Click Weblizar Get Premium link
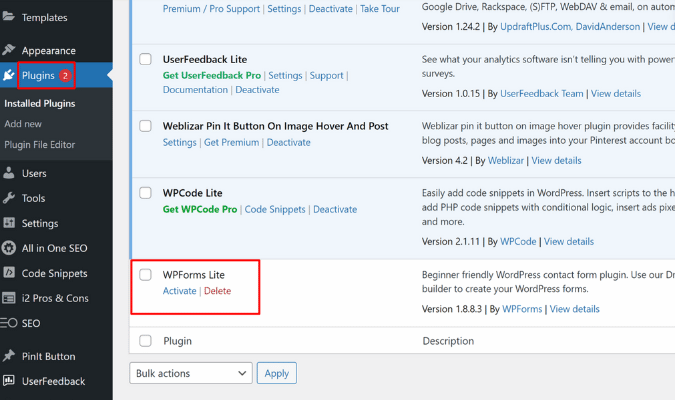Screen dimensions: 675x400 tap(232, 143)
